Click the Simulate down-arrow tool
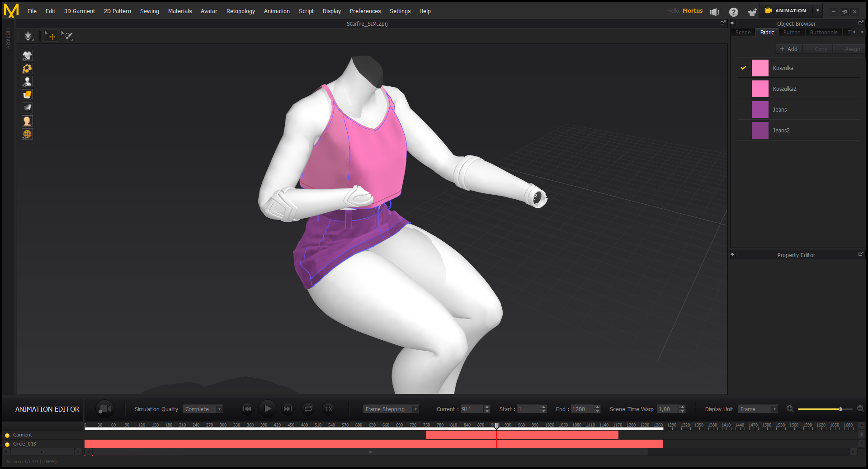 click(x=28, y=36)
